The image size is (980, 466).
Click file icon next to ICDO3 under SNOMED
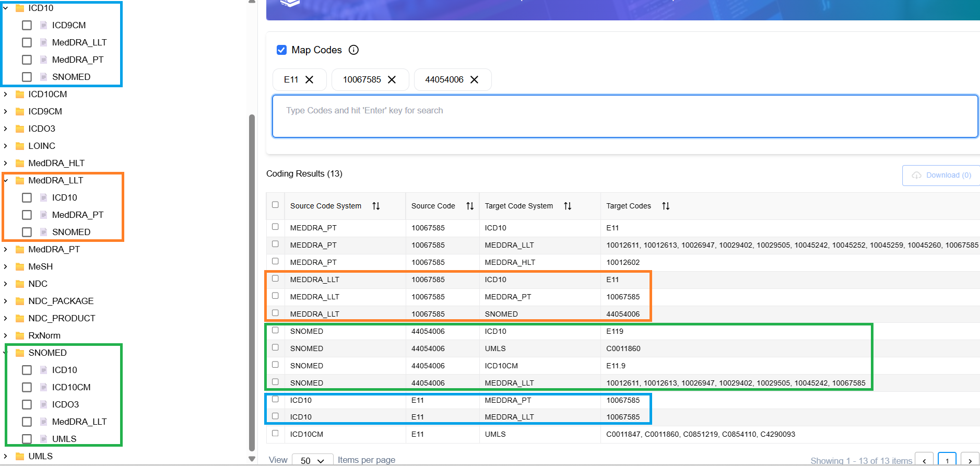(x=44, y=404)
